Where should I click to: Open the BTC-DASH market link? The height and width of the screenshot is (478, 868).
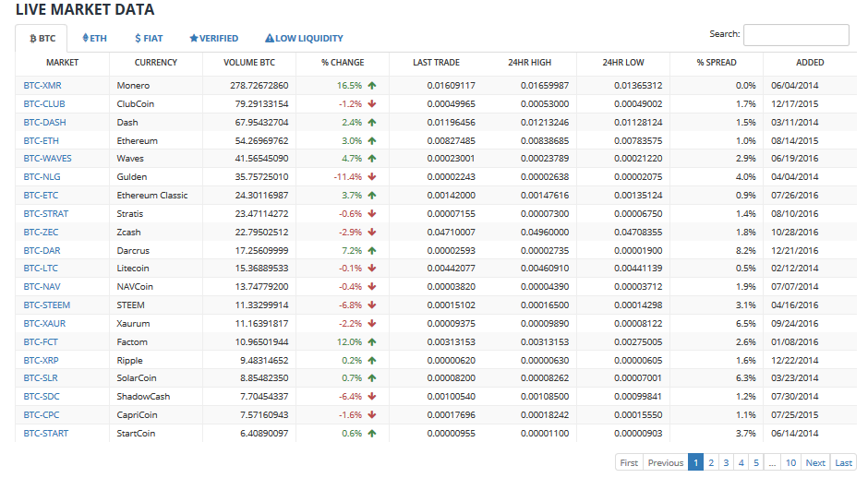click(x=45, y=122)
